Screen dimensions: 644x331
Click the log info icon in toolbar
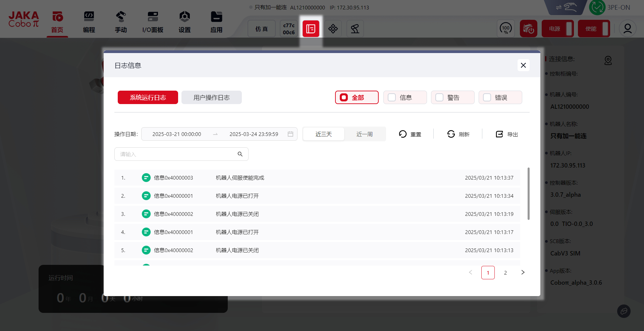[311, 29]
